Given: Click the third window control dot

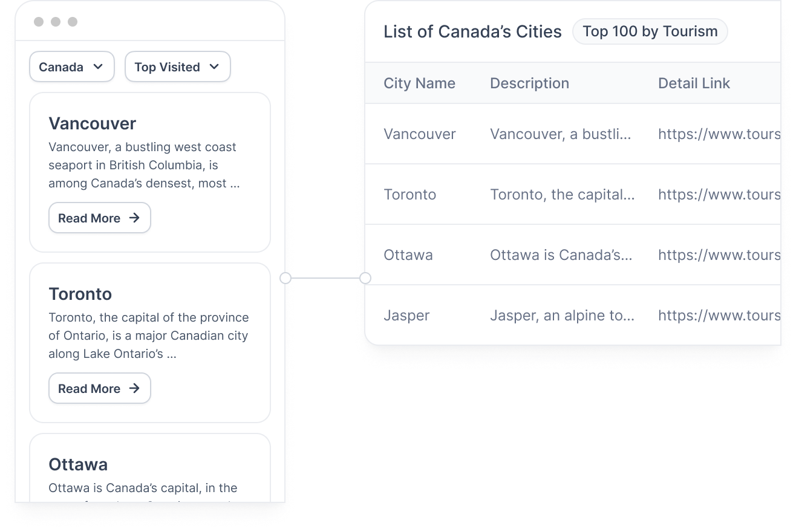Looking at the screenshot, I should coord(73,22).
